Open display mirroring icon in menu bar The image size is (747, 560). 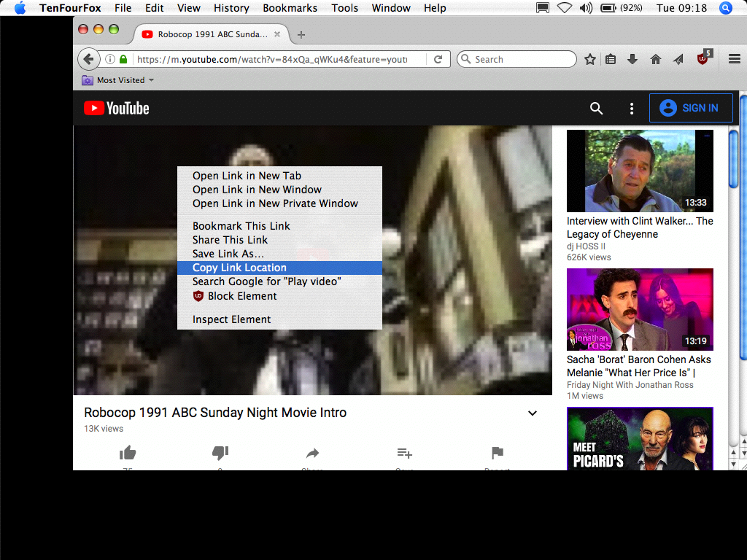click(x=543, y=8)
